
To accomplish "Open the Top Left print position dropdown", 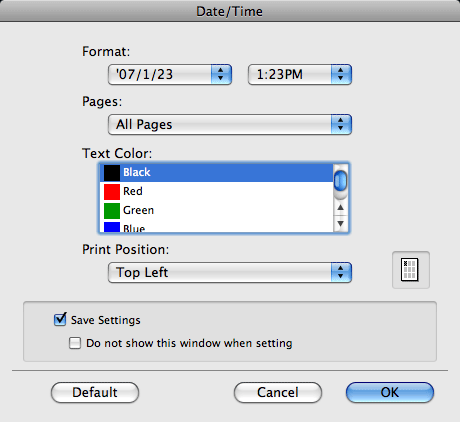I will point(230,272).
